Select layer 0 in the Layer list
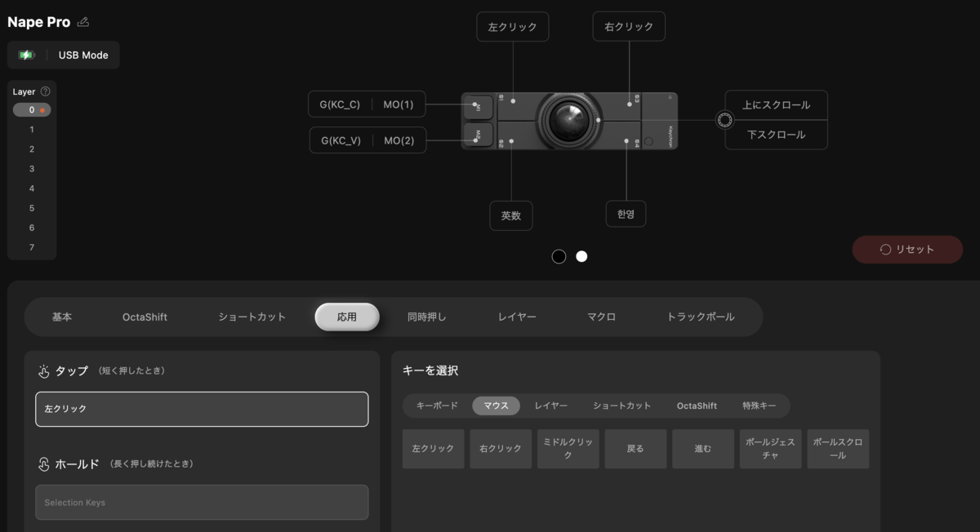980x532 pixels. (32, 110)
